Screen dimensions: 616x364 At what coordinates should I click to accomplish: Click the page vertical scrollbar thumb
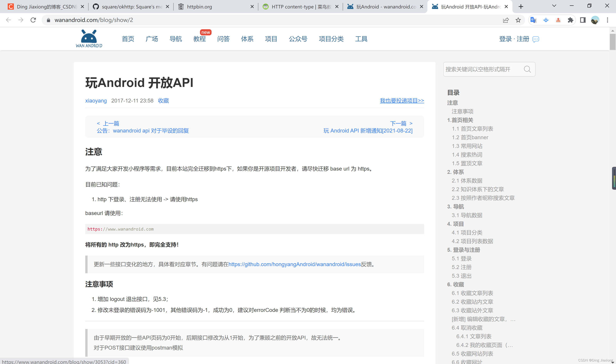(x=613, y=42)
